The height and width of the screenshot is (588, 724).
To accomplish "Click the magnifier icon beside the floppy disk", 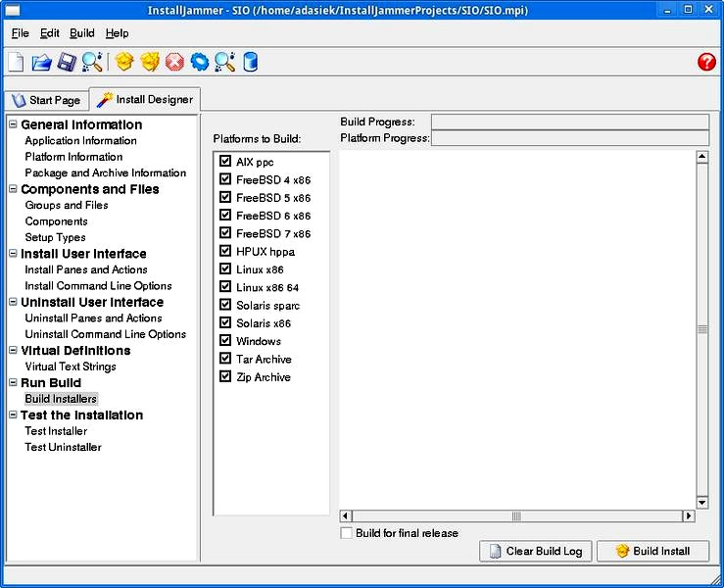I will pos(92,62).
